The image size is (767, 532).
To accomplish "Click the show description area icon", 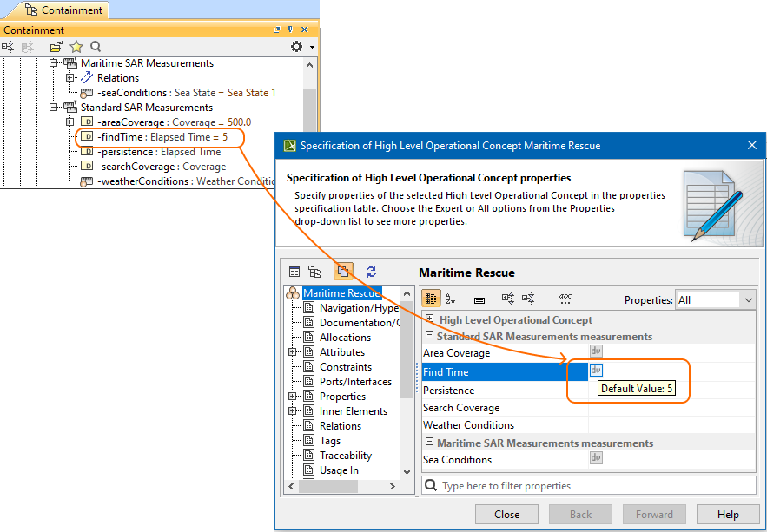I will (x=479, y=300).
